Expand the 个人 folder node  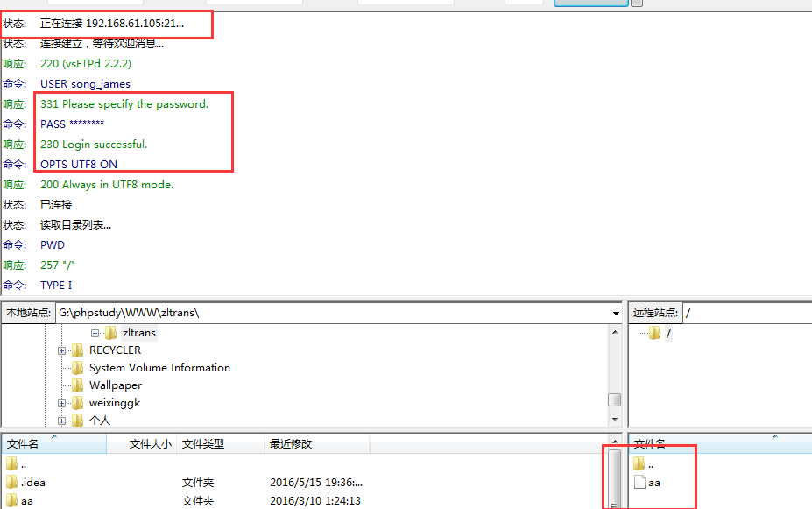[62, 421]
